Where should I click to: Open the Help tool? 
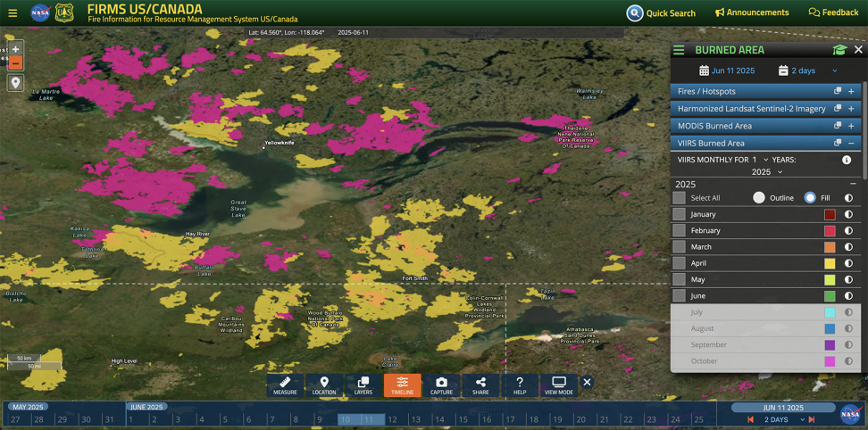[520, 385]
